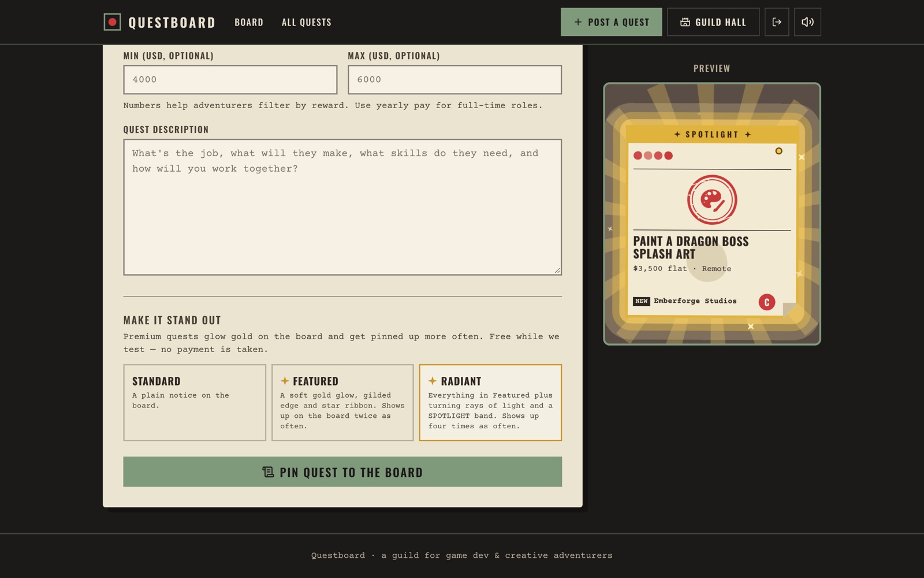Image resolution: width=924 pixels, height=578 pixels.
Task: Click the castle icon in Guild Hall
Action: pyautogui.click(x=685, y=22)
